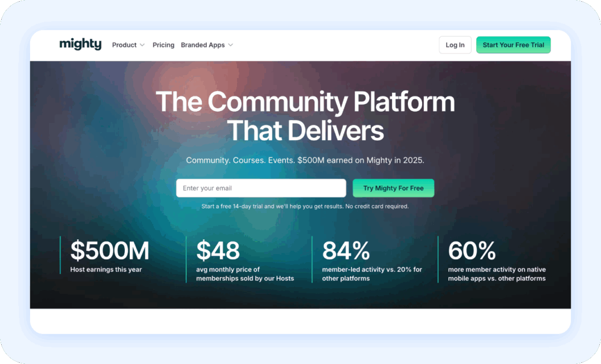Image resolution: width=601 pixels, height=364 pixels.
Task: Click the chevron next to Product
Action: point(142,45)
